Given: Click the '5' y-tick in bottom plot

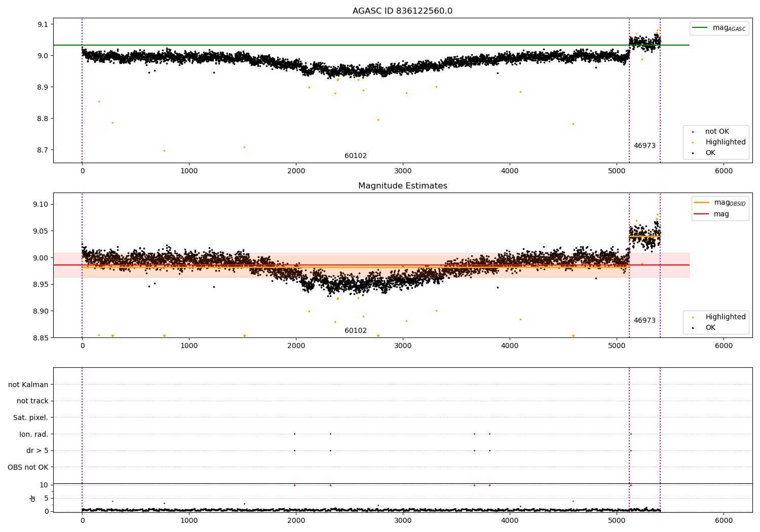Looking at the screenshot, I should click(x=46, y=498).
